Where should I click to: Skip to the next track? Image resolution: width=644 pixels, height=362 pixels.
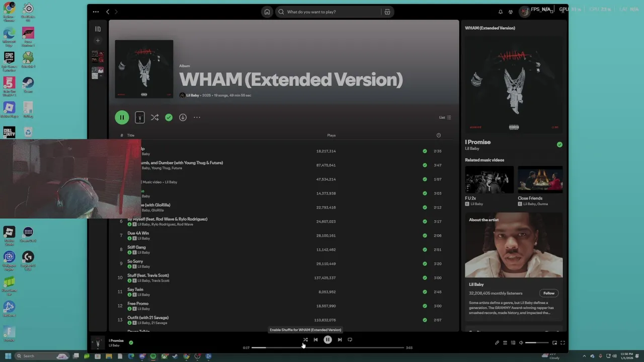pos(340,340)
